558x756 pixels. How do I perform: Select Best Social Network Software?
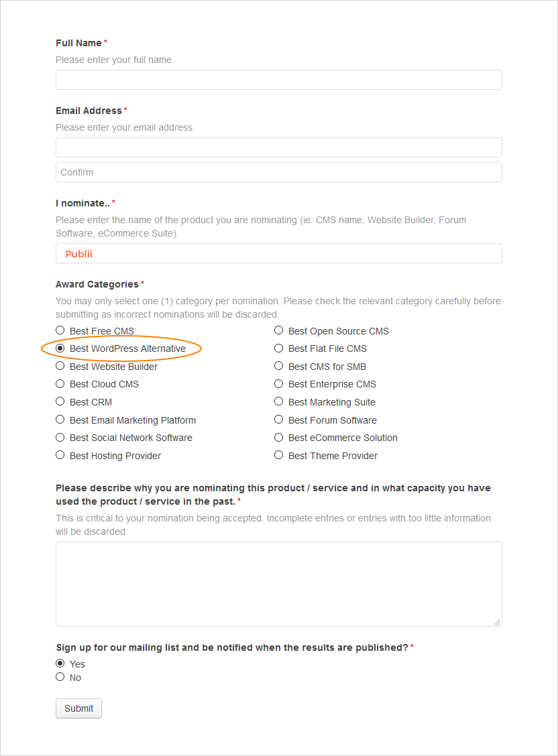[x=60, y=436]
